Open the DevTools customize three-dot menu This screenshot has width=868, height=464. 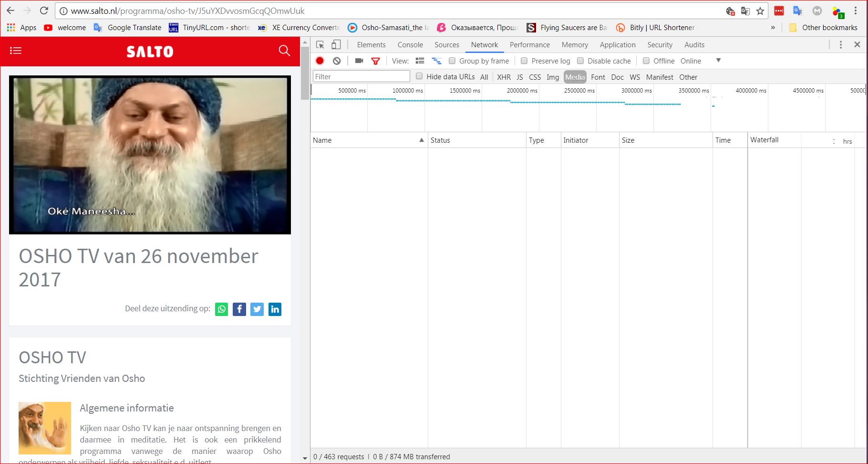click(x=841, y=45)
